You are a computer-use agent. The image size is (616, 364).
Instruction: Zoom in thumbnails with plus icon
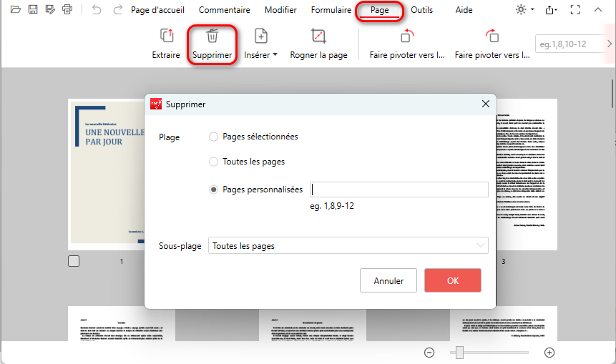549,353
